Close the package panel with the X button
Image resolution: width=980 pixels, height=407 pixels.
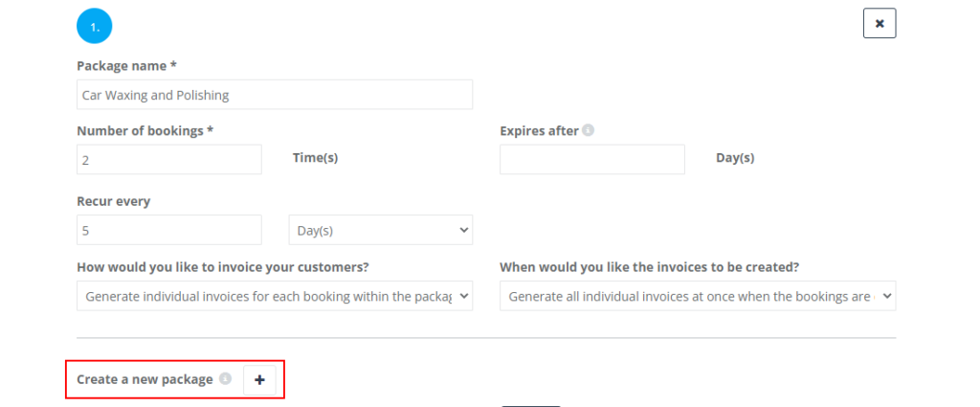[x=880, y=23]
